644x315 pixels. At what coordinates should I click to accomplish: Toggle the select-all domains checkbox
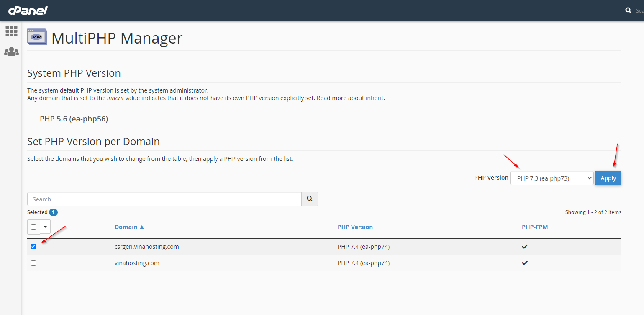34,227
